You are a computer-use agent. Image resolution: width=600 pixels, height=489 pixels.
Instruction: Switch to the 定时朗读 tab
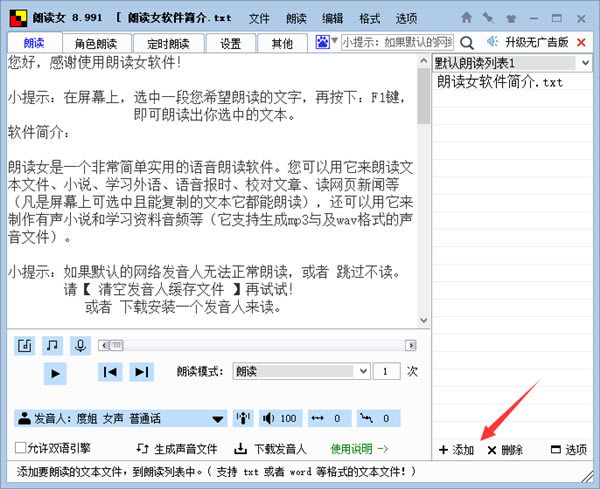(168, 43)
